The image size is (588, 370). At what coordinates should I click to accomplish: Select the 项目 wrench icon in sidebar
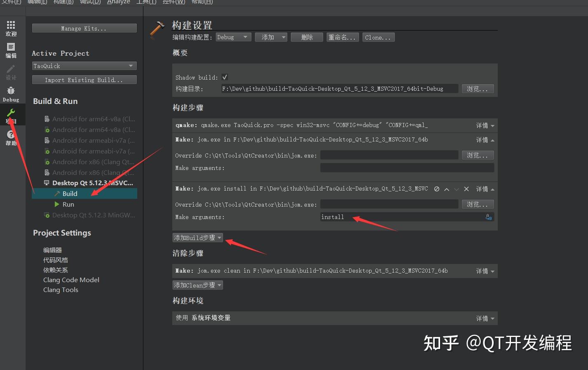coord(11,115)
